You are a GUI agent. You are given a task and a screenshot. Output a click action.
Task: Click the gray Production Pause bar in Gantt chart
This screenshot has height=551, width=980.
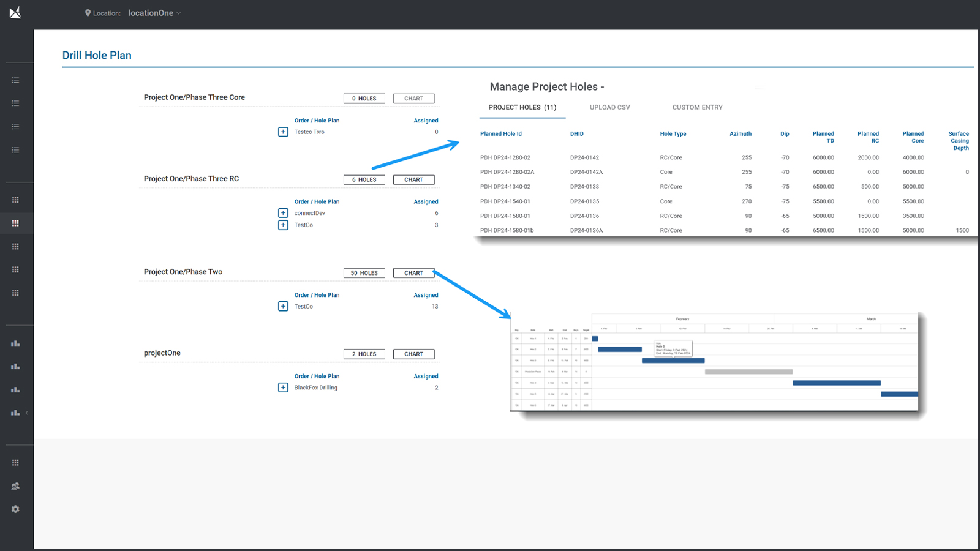(748, 372)
